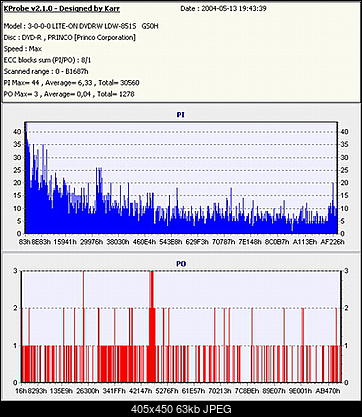Click the Speed : Max text
Viewport: 362px width, 417px height.
tap(23, 49)
